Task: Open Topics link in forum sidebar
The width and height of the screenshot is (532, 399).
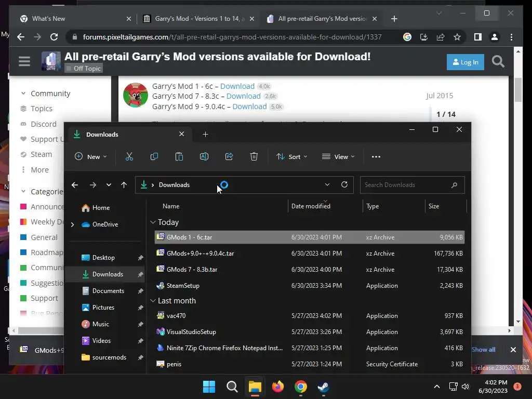Action: [x=42, y=109]
